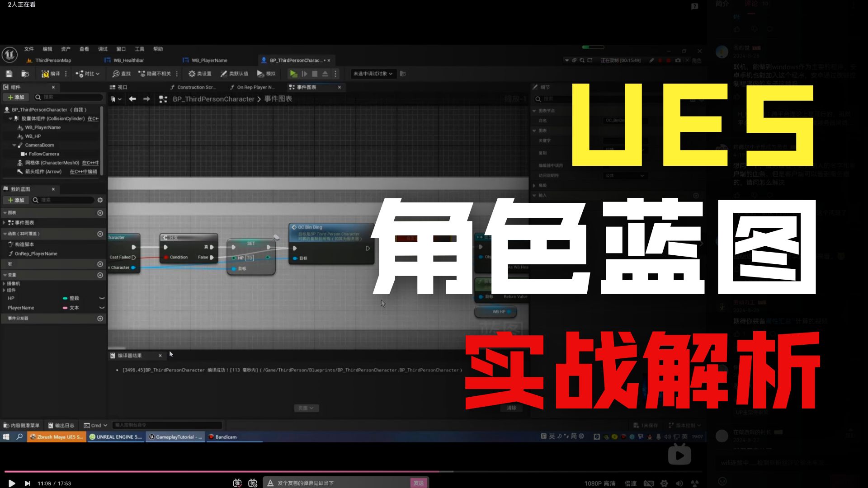This screenshot has width=868, height=488.
Task: Click the 发送 send danmaku button
Action: 419,483
